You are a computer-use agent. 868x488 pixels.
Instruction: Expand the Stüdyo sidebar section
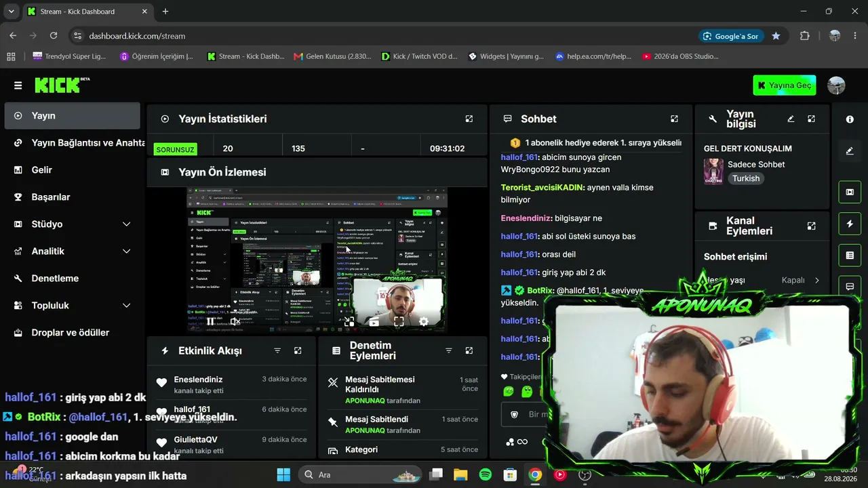(x=126, y=224)
